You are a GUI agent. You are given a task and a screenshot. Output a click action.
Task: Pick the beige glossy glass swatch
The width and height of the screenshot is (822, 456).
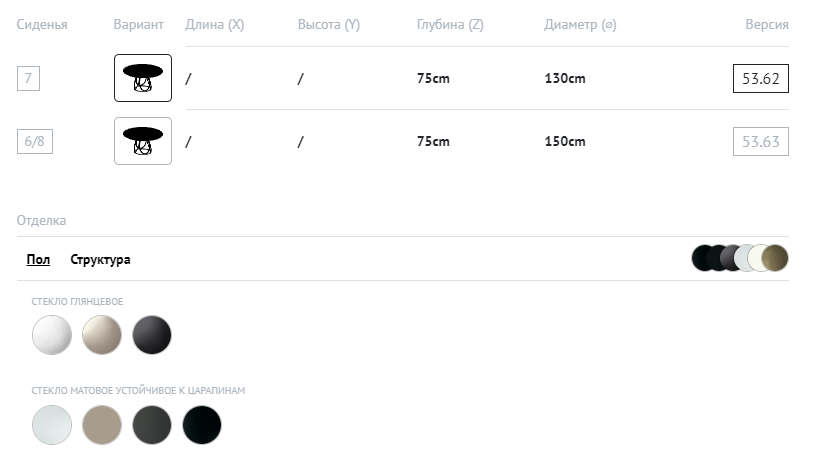point(102,335)
